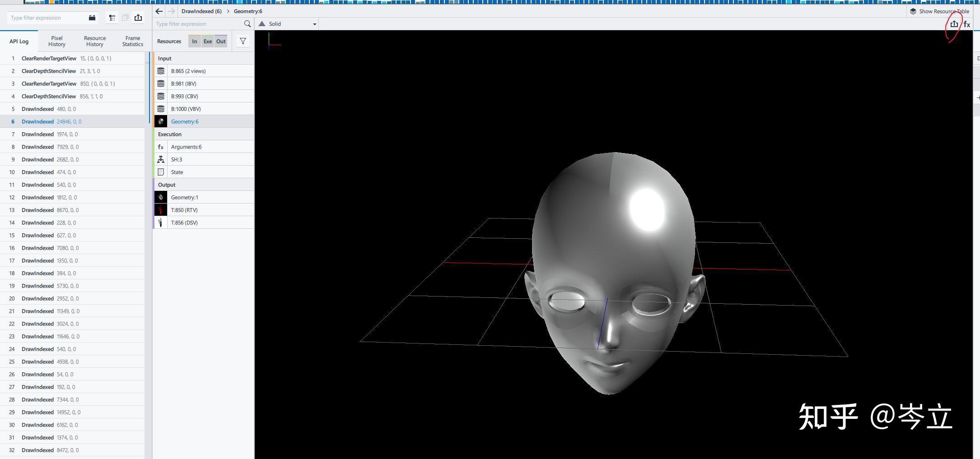980x459 pixels.
Task: Collapse the Output resources section
Action: pos(167,185)
